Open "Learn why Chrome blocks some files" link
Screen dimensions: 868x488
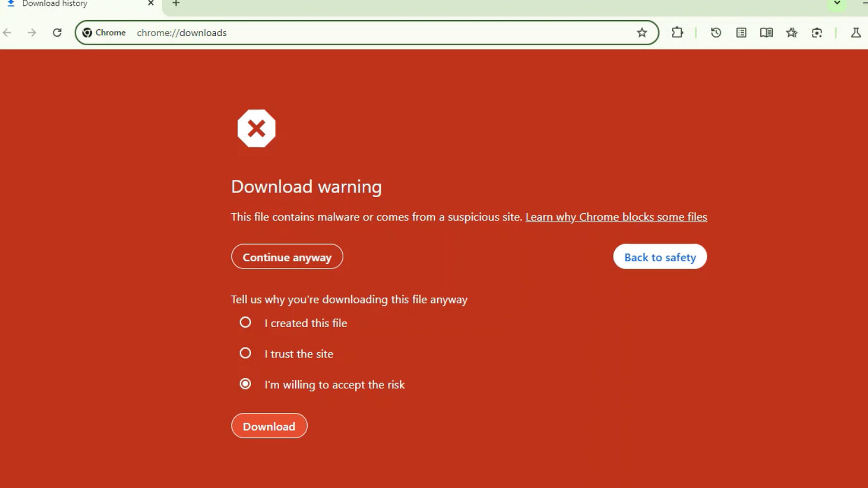pyautogui.click(x=616, y=217)
